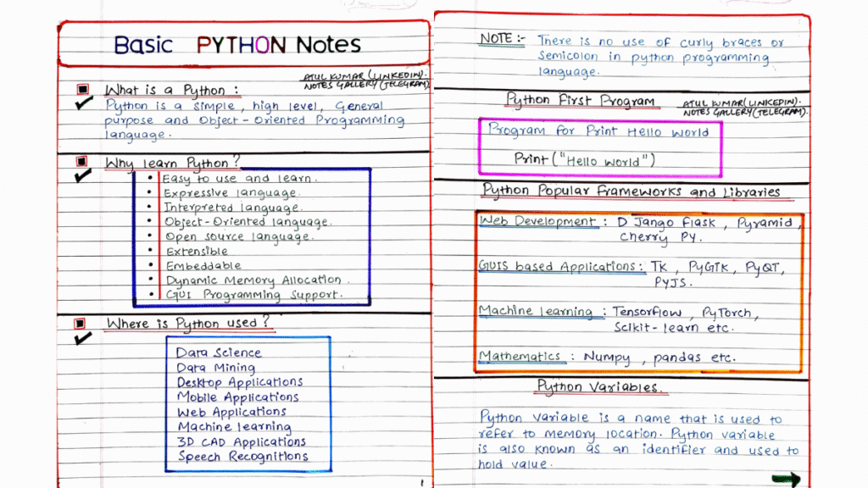Select the pink 'Program for Print Hello World' box
Viewport: 868px width, 488px height.
point(598,132)
